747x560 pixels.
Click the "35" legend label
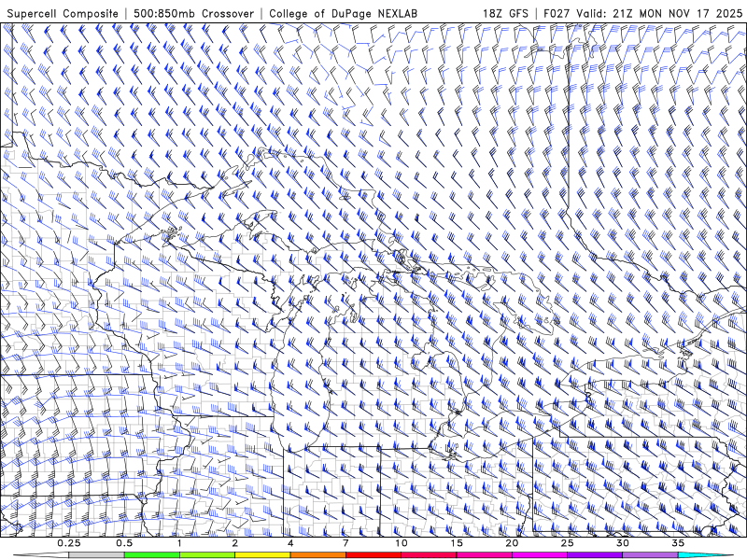(x=678, y=543)
